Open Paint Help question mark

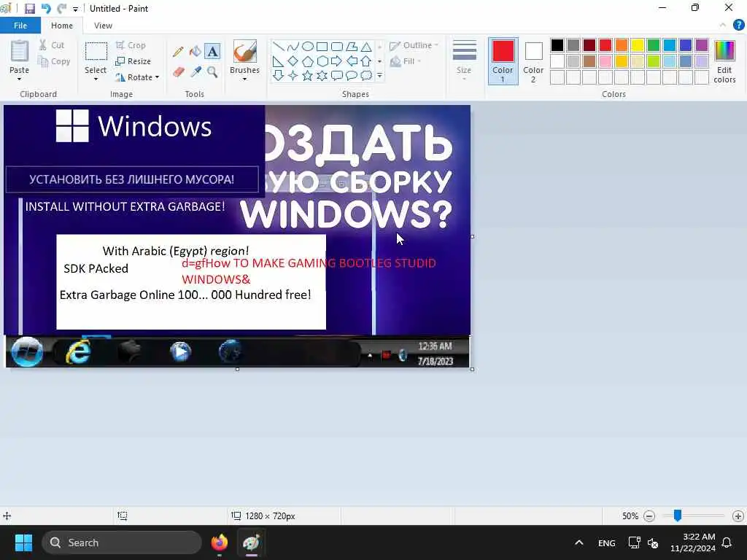click(738, 26)
